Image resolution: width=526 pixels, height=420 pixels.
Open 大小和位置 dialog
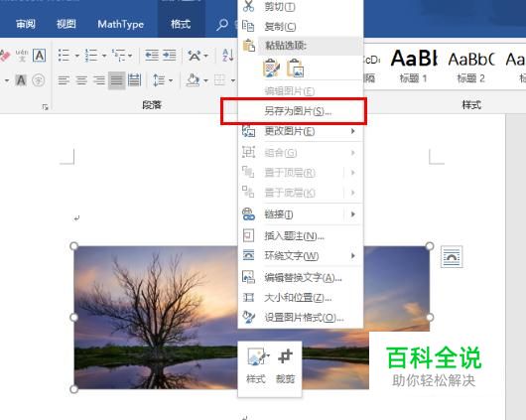[301, 298]
